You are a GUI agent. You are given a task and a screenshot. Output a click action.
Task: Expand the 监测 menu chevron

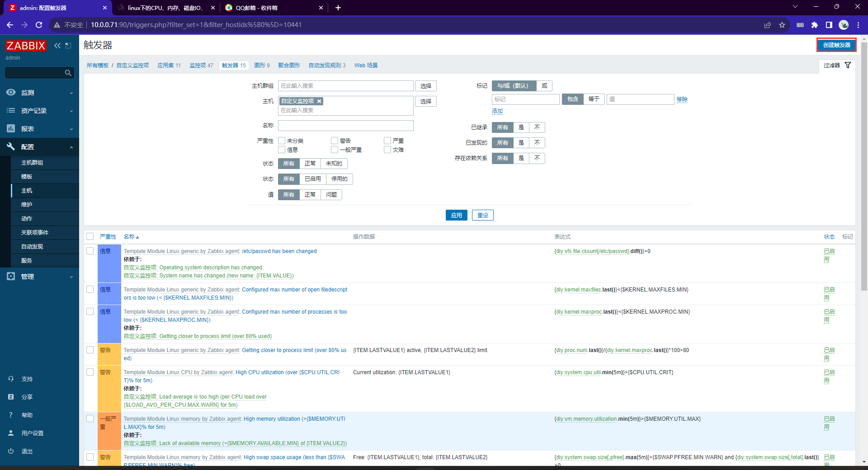coord(71,93)
